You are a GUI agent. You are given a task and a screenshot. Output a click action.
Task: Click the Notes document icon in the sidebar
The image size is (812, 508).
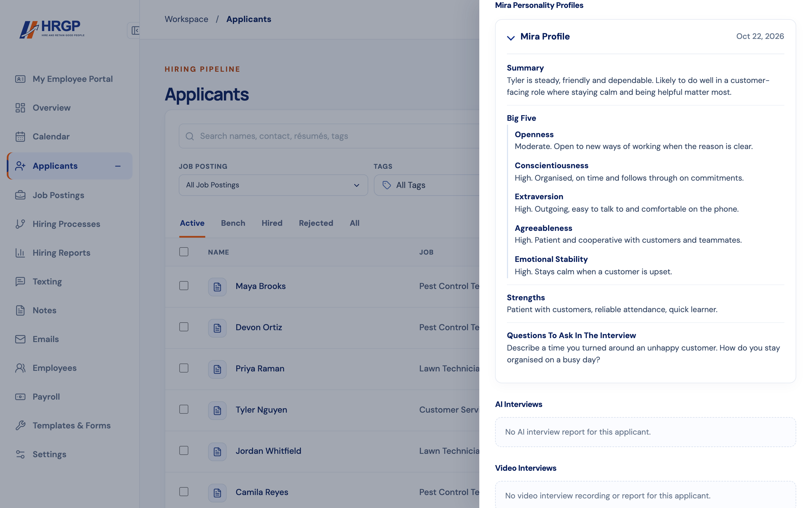tap(20, 310)
